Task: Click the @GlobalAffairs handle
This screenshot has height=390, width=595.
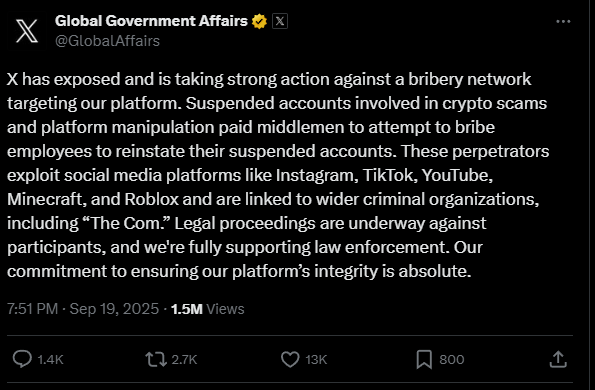Action: pyautogui.click(x=107, y=41)
